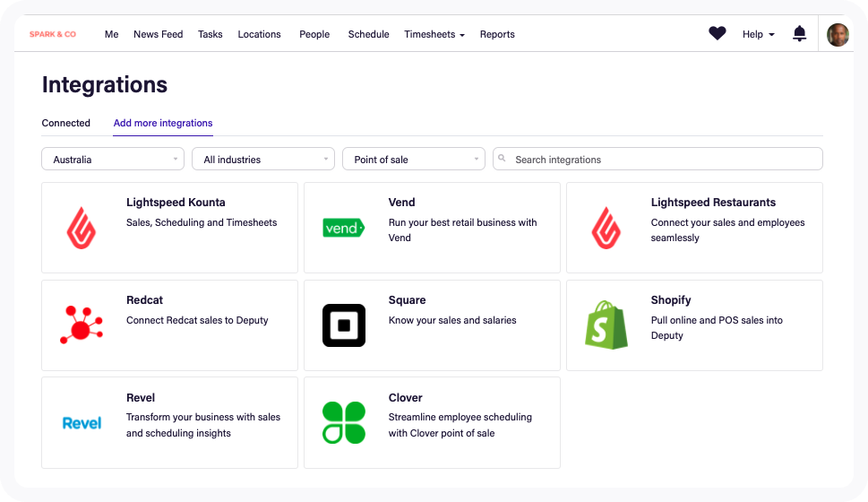Image resolution: width=868 pixels, height=502 pixels.
Task: Click the black Square logo
Action: click(344, 325)
